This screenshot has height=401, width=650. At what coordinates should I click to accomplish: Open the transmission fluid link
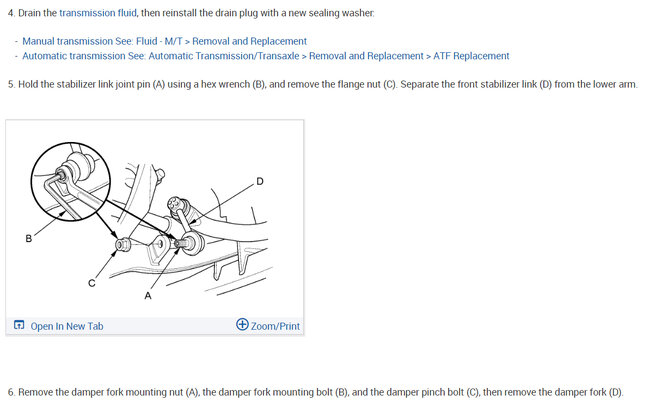(98, 13)
